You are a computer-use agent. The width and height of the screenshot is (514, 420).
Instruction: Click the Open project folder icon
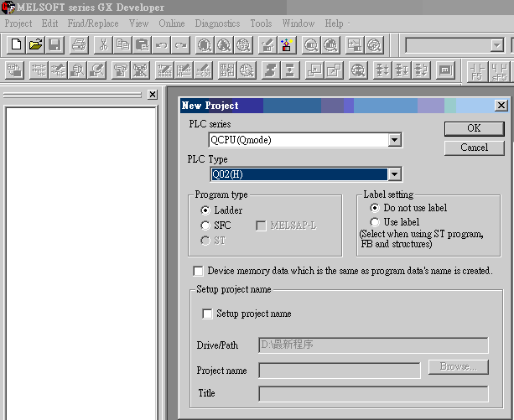pos(35,44)
